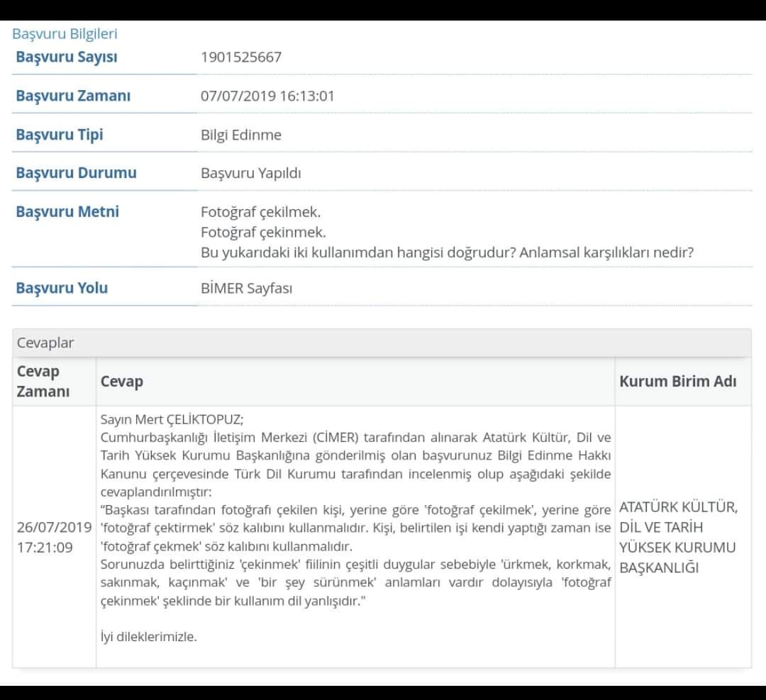
Task: Click the Kurum Birim Adı column header
Action: pos(677,381)
